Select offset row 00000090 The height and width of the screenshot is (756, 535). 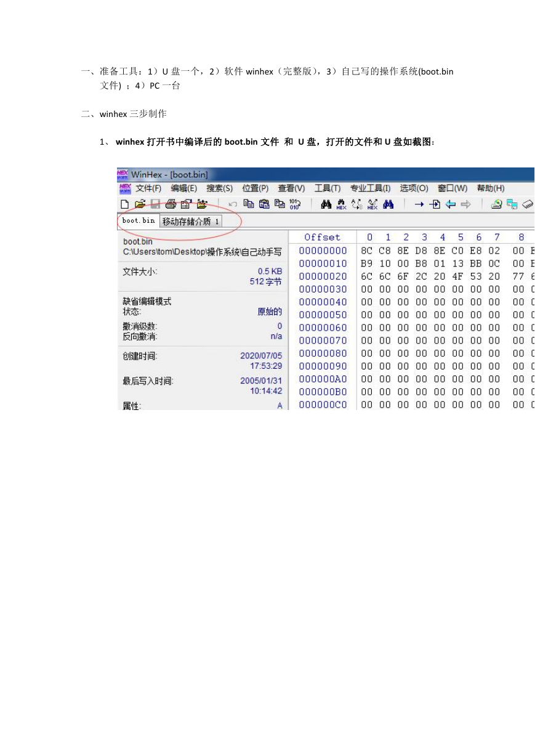[323, 366]
